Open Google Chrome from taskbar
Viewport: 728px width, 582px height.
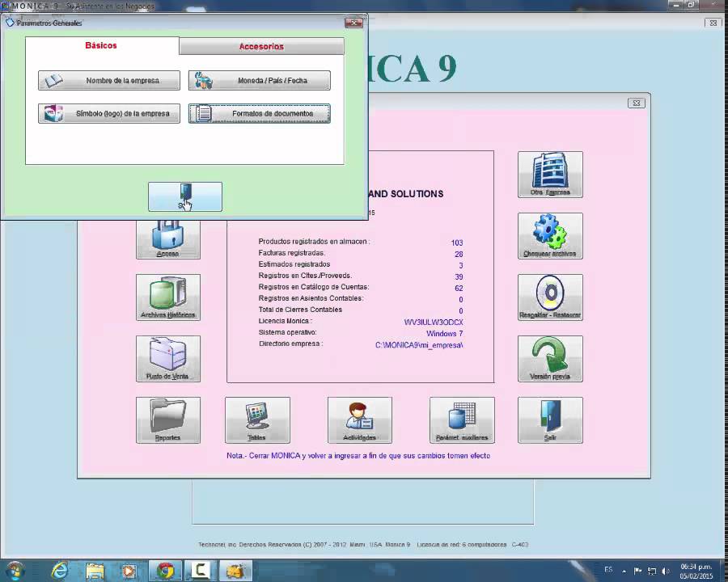(x=165, y=571)
